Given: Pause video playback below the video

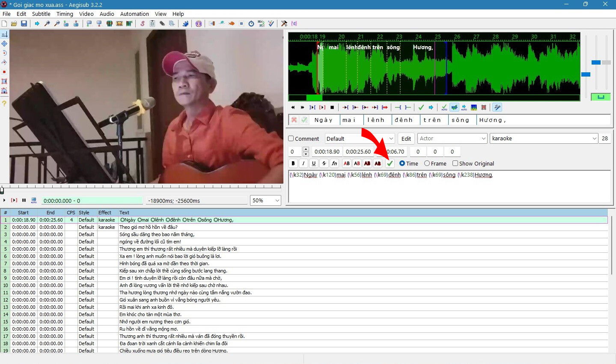Looking at the screenshot, I should (24, 200).
